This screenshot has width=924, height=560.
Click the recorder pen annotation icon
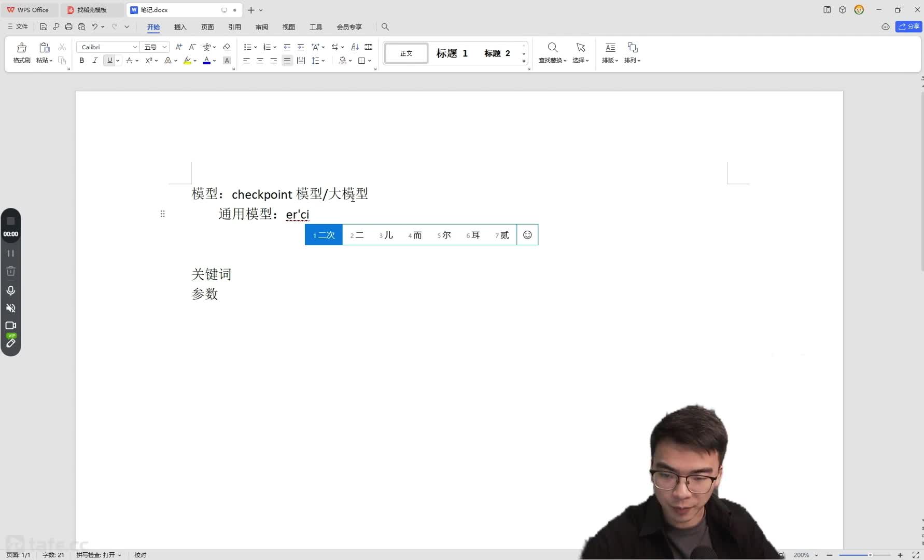[x=10, y=343]
